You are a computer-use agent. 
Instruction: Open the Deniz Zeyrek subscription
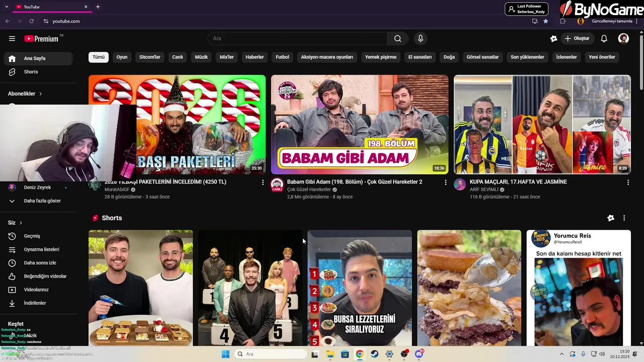pos(38,187)
